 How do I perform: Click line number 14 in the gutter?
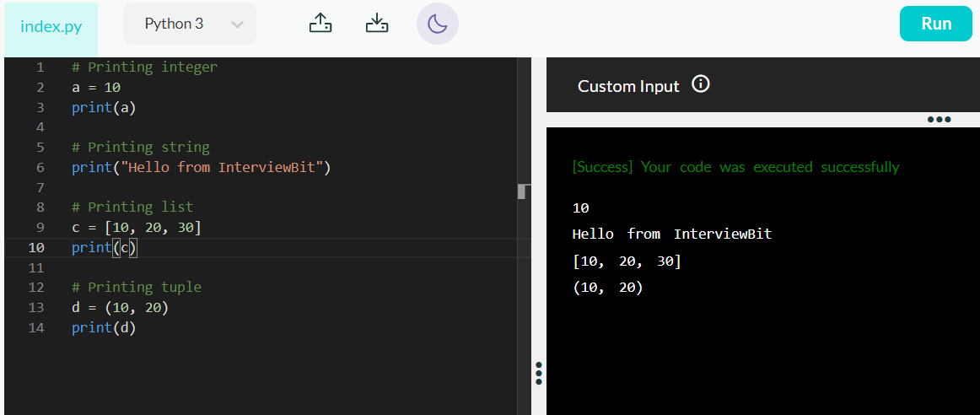point(37,327)
